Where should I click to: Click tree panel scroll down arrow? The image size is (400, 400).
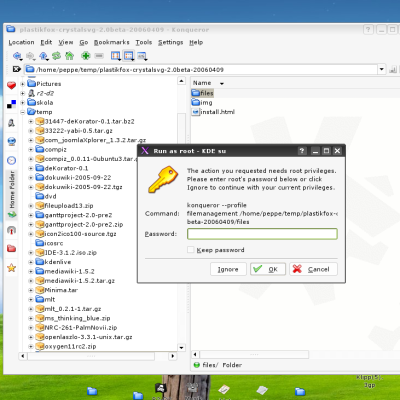point(181,348)
